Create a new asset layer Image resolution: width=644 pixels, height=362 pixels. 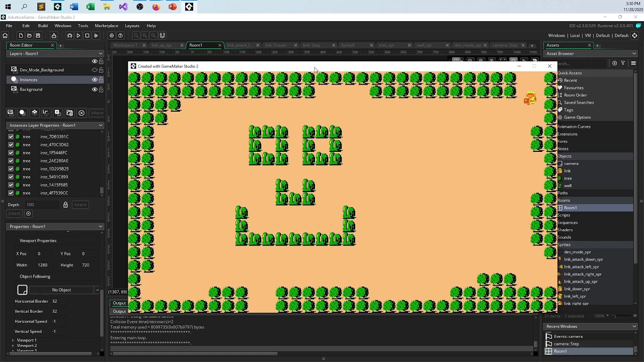pos(57,113)
